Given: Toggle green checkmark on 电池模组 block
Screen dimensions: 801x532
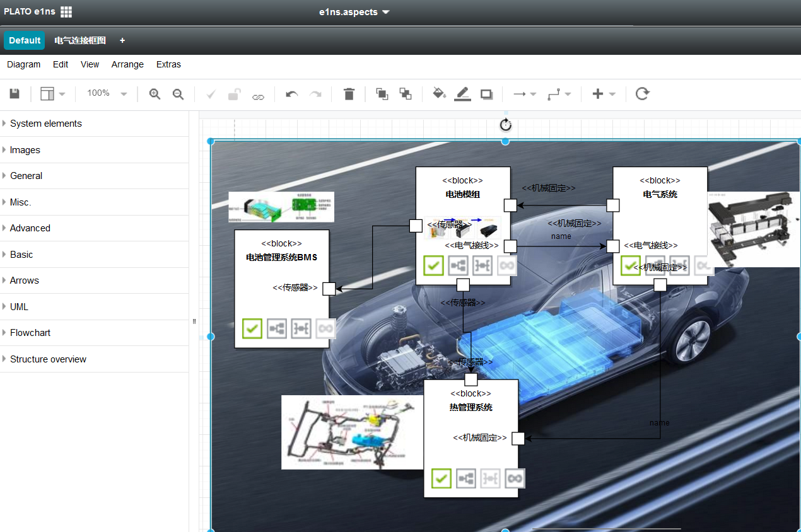Looking at the screenshot, I should [433, 265].
